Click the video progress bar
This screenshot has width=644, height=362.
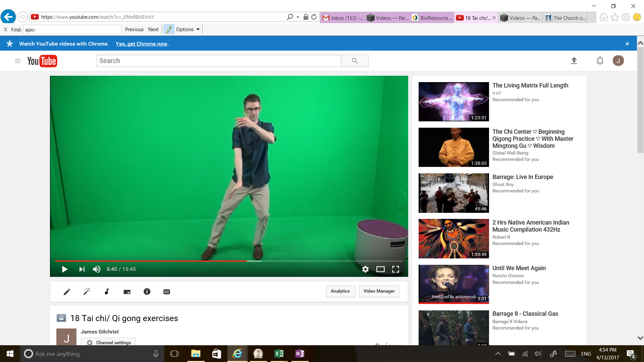tap(228, 261)
